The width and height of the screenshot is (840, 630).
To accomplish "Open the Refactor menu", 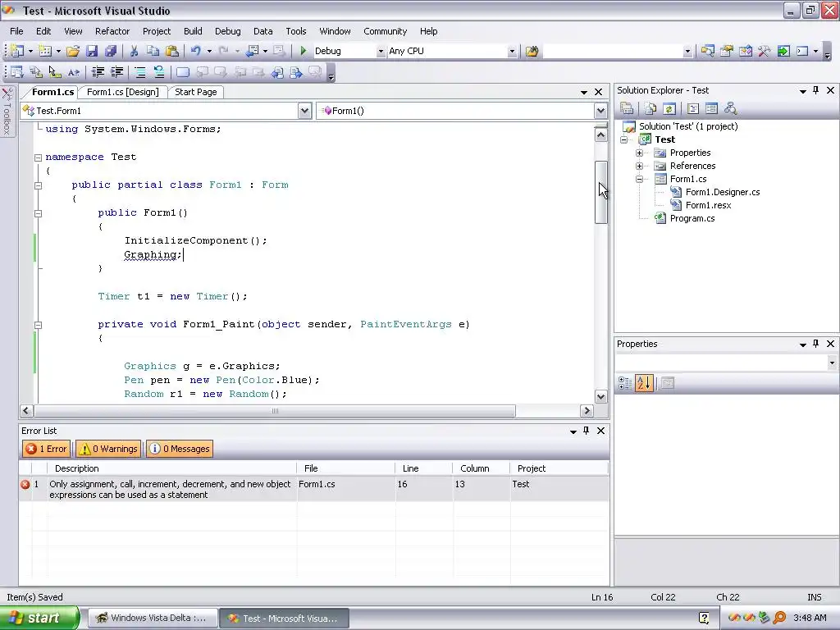I will pyautogui.click(x=112, y=31).
